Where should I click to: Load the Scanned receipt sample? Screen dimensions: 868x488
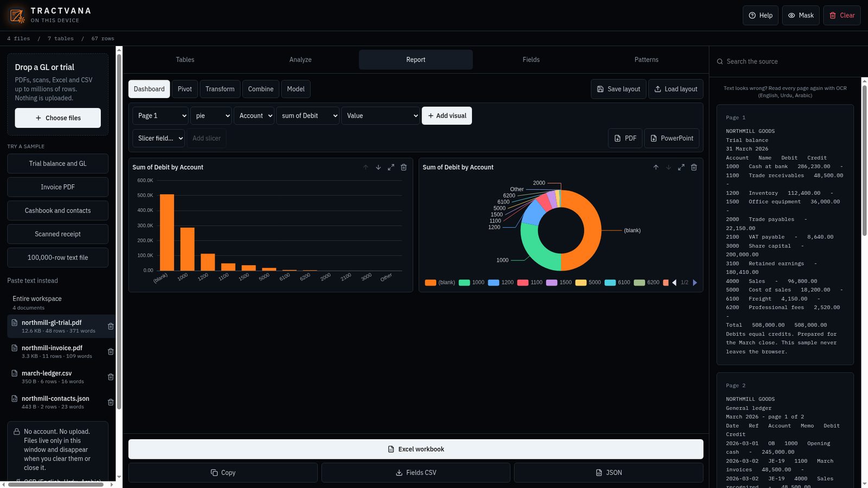(58, 234)
